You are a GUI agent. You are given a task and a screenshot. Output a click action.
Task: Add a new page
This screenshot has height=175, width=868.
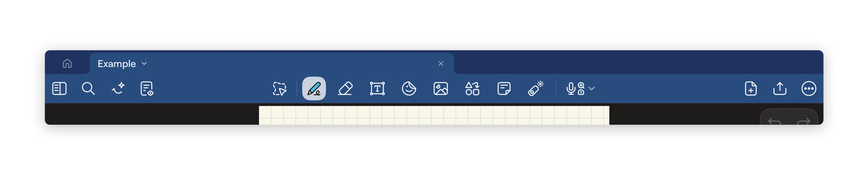click(750, 88)
